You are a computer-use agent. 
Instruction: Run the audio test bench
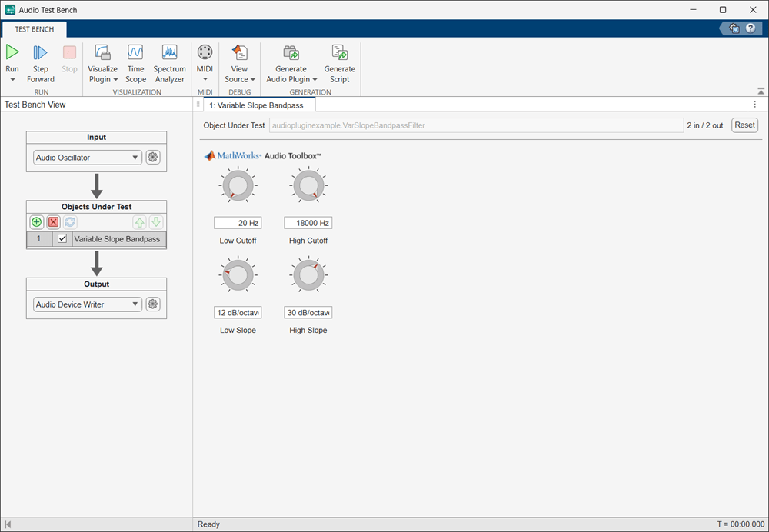[12, 52]
